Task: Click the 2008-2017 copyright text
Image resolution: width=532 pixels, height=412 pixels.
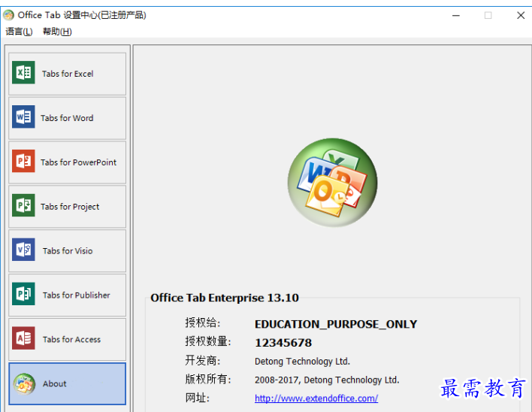Action: tap(327, 380)
